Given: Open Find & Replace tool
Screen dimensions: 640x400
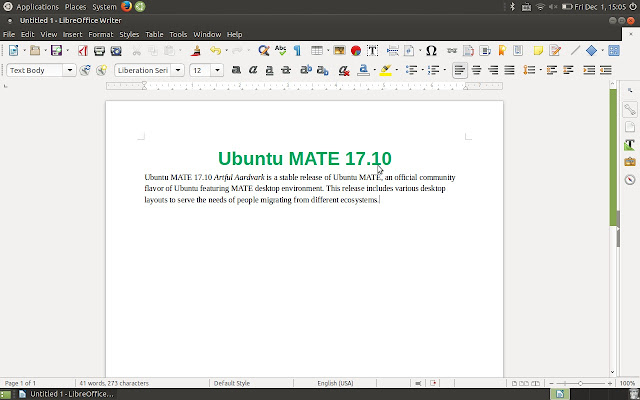Looking at the screenshot, I should coord(264,50).
